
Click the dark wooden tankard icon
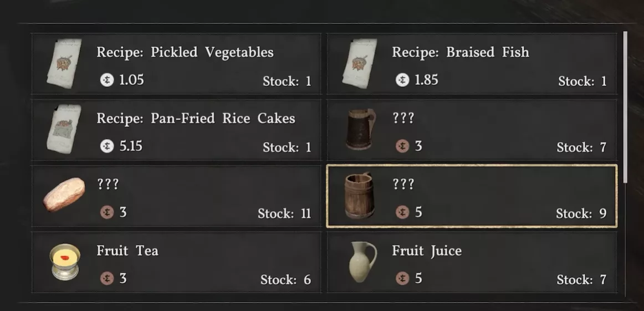tap(360, 129)
